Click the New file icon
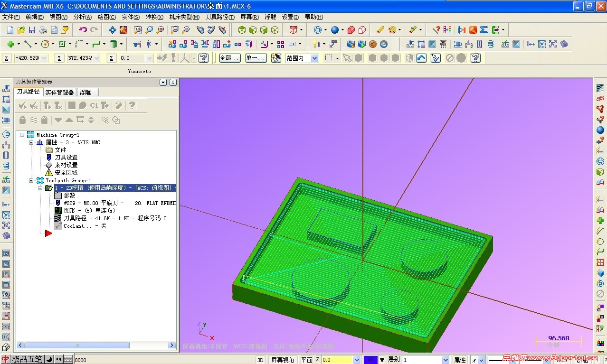The image size is (607, 364). 10,30
